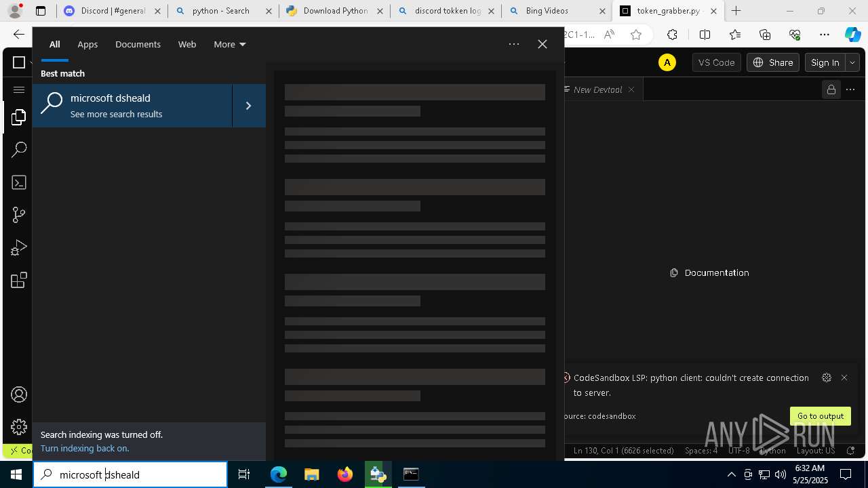Screen dimensions: 868x488
Task: Click the CodeSandbox square logo icon
Action: (18, 62)
